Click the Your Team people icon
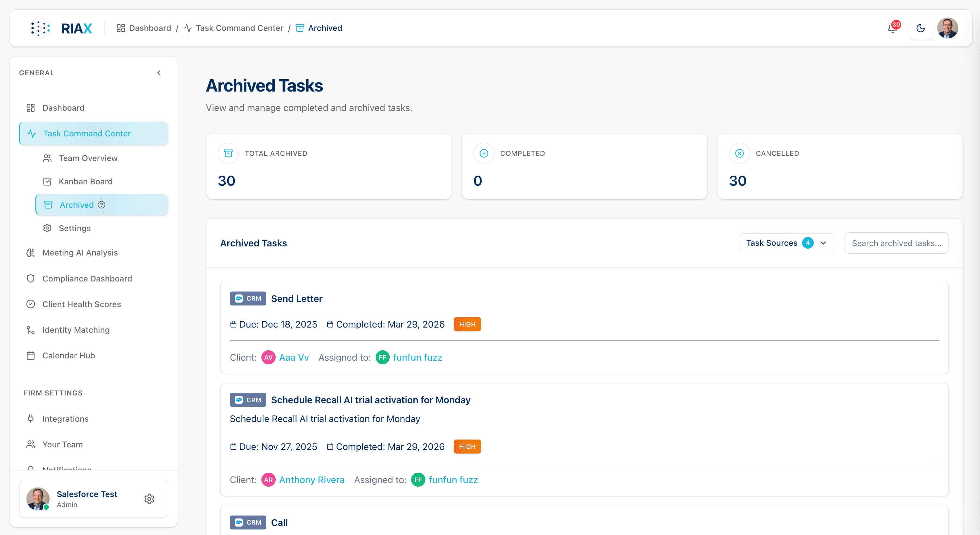The height and width of the screenshot is (535, 980). 31,444
